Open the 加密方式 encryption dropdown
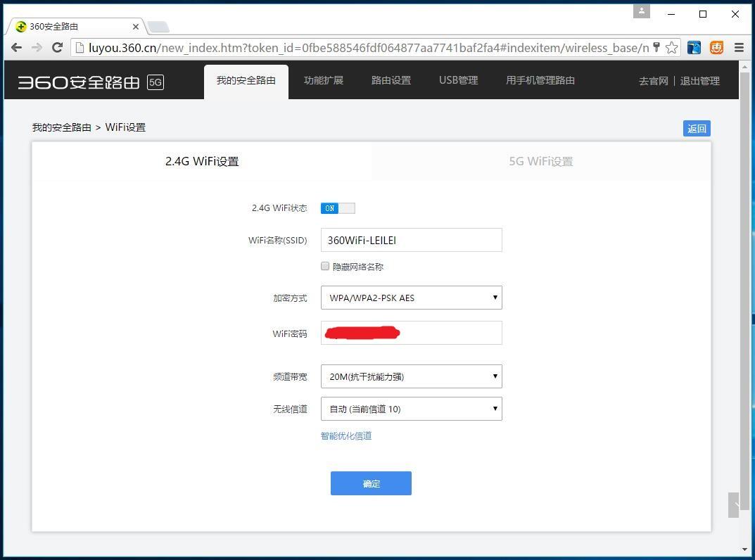755x560 pixels. point(411,298)
